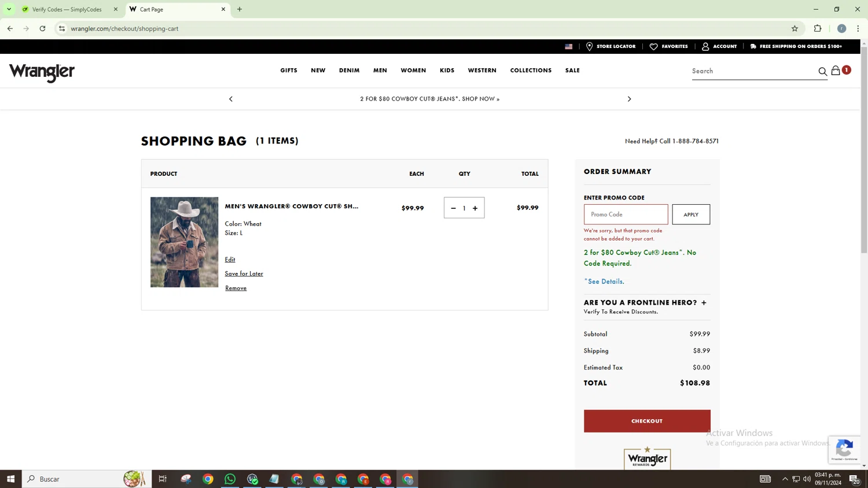Close the Verify Codes SimplyCodes tab
868x488 pixels.
coord(116,9)
